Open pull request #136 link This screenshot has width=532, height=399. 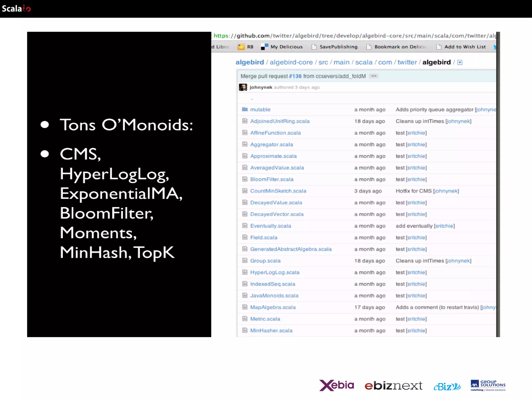pos(295,76)
